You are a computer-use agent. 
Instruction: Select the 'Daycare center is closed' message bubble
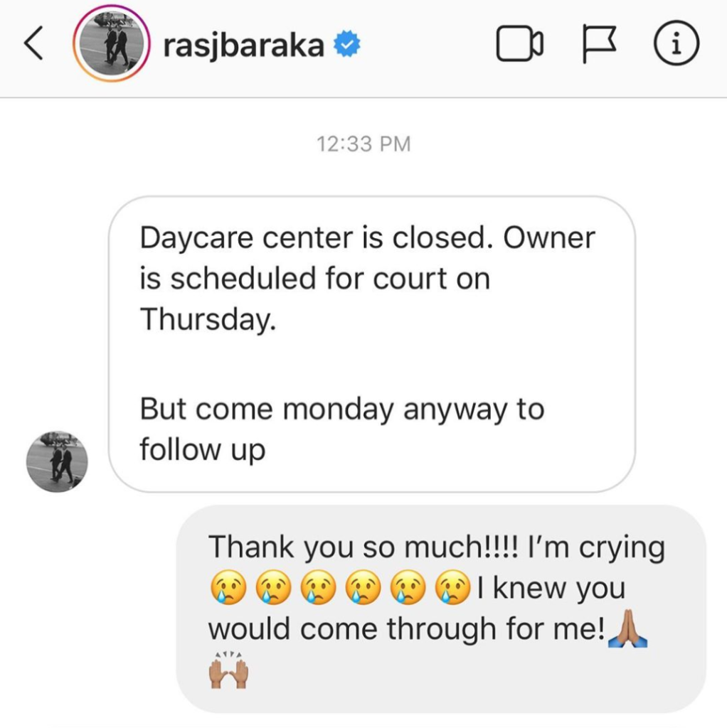click(x=371, y=343)
